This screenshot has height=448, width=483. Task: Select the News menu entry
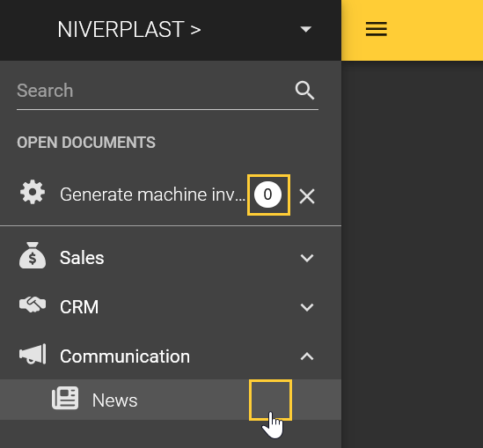pos(171,400)
